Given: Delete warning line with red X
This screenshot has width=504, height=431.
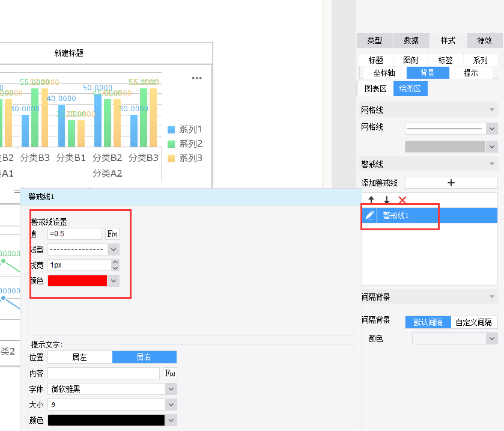Looking at the screenshot, I should pos(402,200).
